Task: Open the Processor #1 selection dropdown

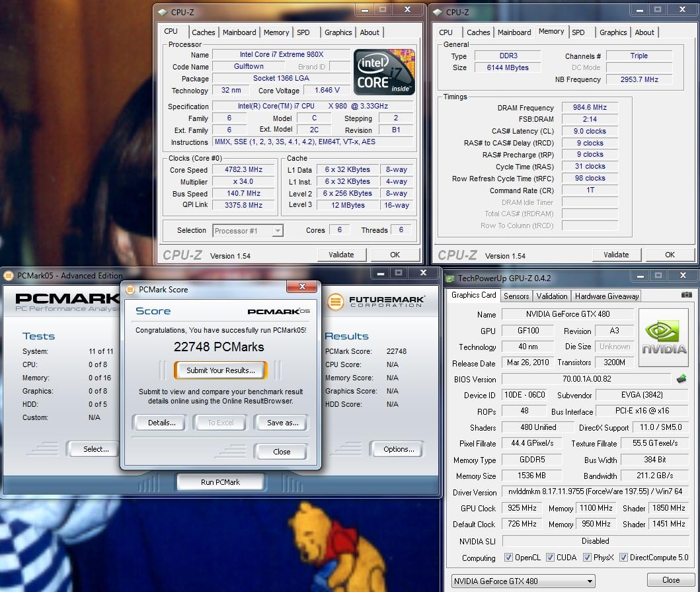Action: click(x=248, y=231)
